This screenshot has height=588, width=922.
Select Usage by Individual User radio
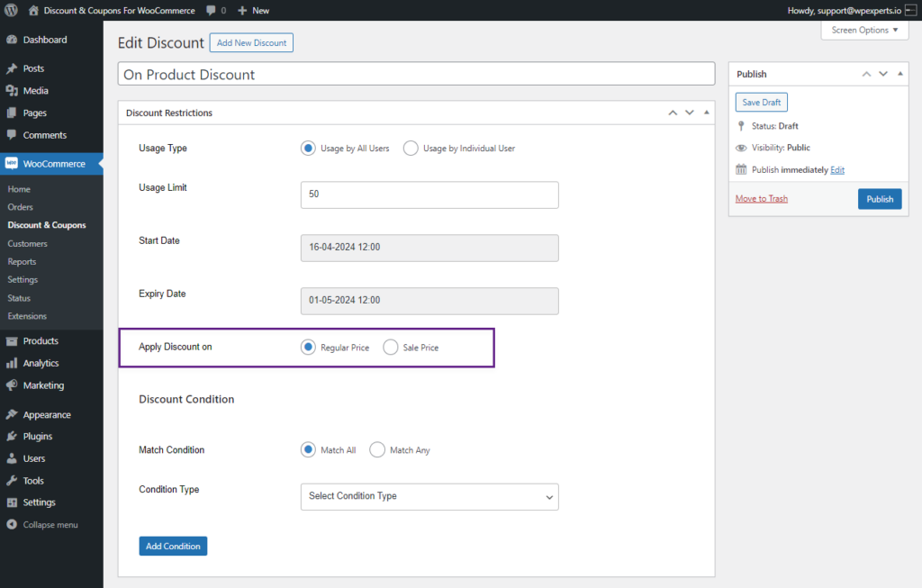411,149
